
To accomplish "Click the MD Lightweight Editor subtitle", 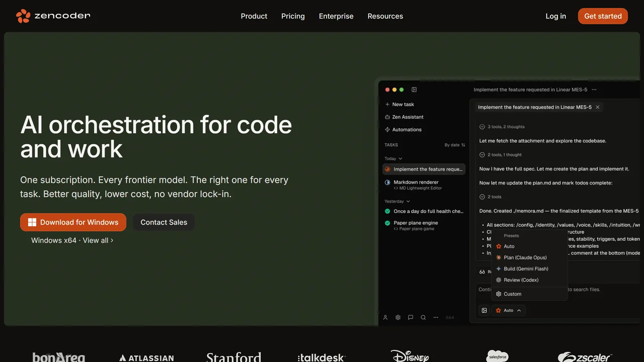I will coord(418,188).
